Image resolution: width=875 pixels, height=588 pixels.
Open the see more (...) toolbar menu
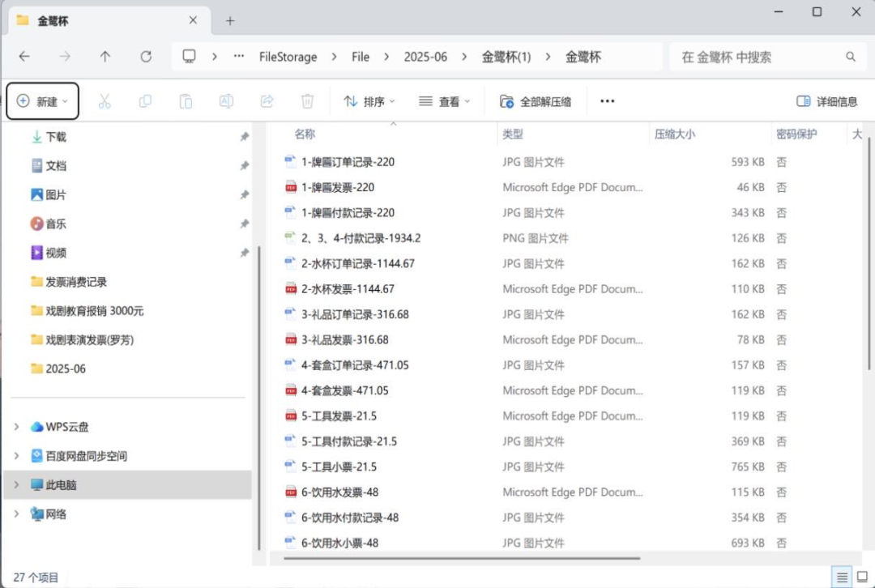pyautogui.click(x=607, y=100)
